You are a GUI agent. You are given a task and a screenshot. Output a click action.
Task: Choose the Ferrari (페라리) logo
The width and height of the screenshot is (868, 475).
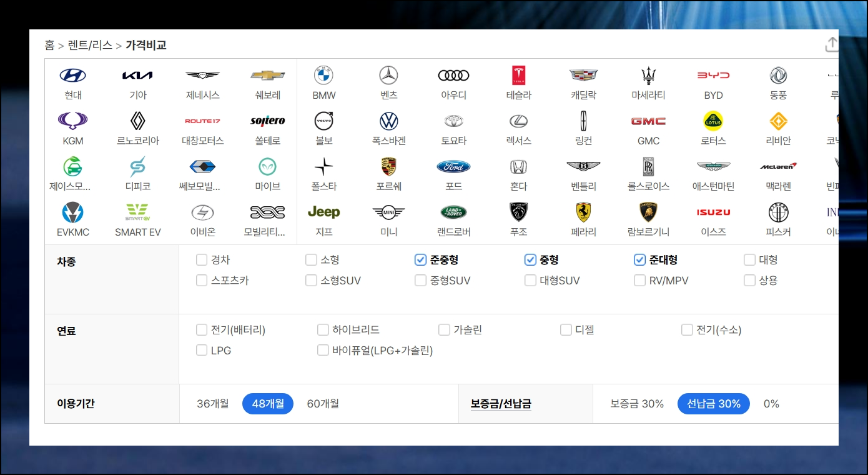click(x=583, y=212)
